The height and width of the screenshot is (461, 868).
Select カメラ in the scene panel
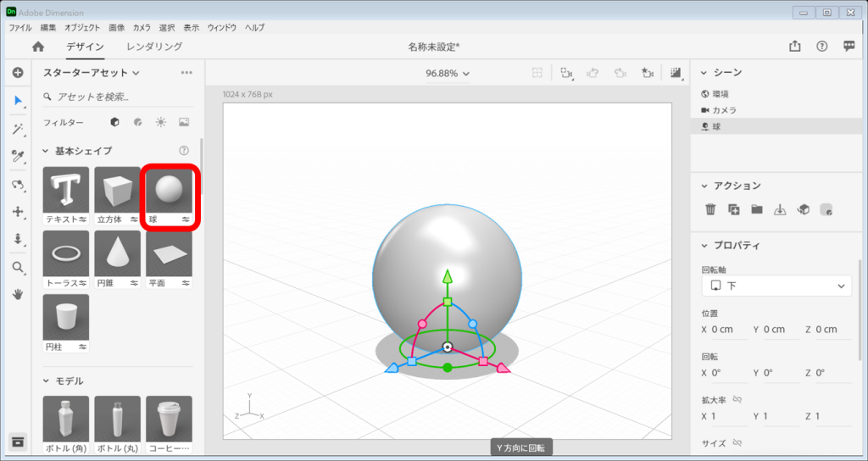(724, 110)
